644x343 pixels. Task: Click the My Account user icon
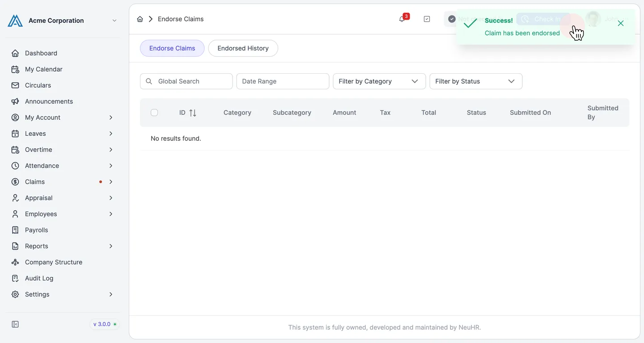pos(15,117)
